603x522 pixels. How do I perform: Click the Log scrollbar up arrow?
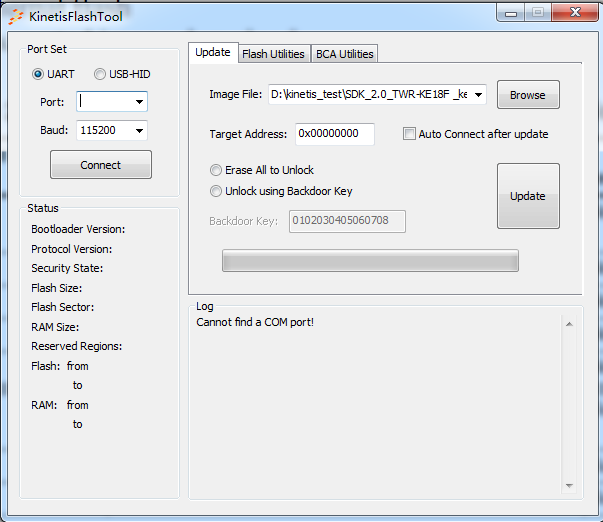point(570,324)
